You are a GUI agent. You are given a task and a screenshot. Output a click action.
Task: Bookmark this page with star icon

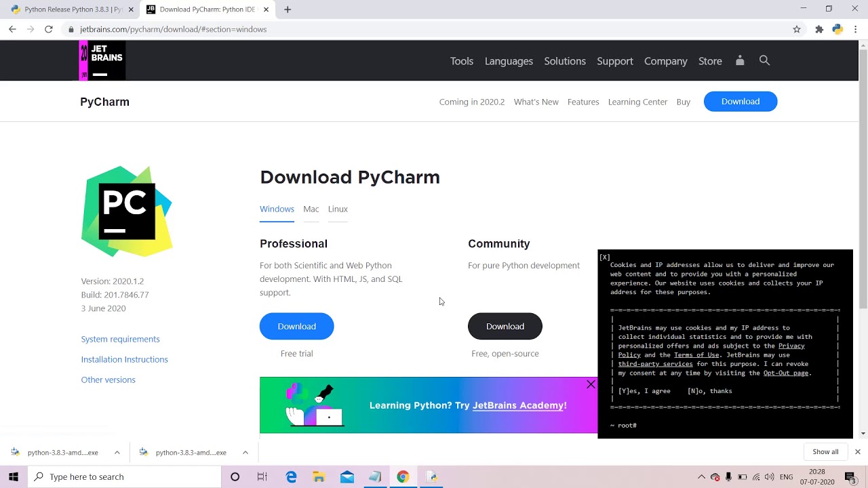click(x=797, y=29)
